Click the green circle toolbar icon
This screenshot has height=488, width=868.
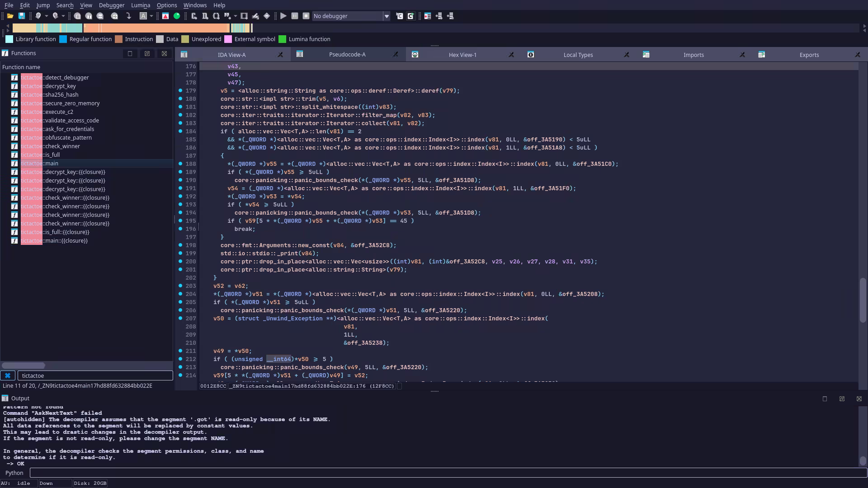click(x=177, y=16)
